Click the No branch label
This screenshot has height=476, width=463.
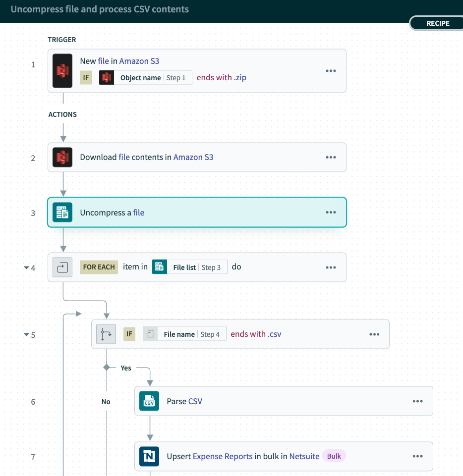106,402
